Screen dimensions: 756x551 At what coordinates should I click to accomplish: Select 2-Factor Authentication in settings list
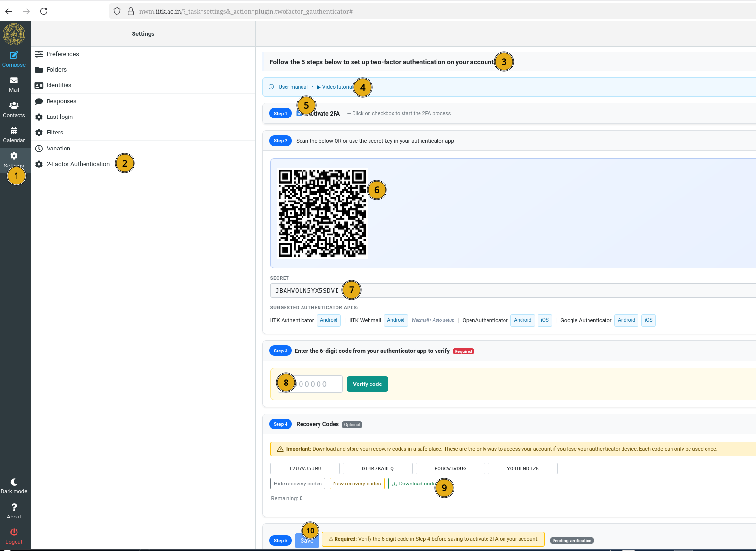pyautogui.click(x=143, y=164)
